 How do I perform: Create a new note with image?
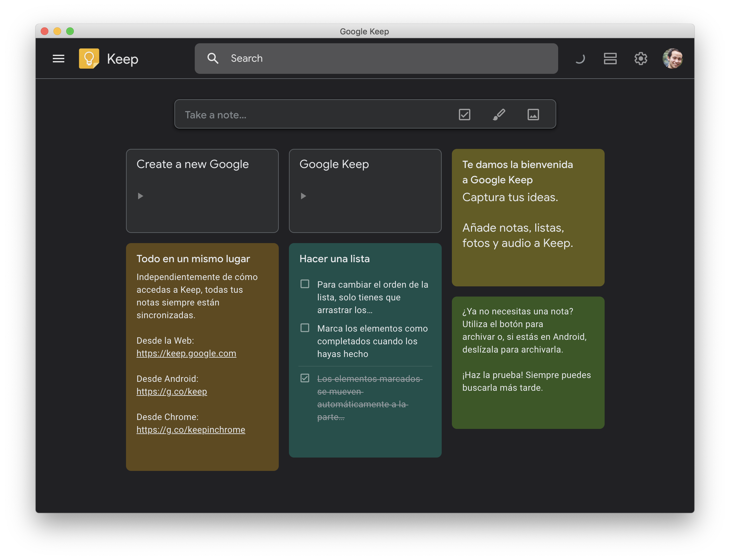[x=533, y=115]
